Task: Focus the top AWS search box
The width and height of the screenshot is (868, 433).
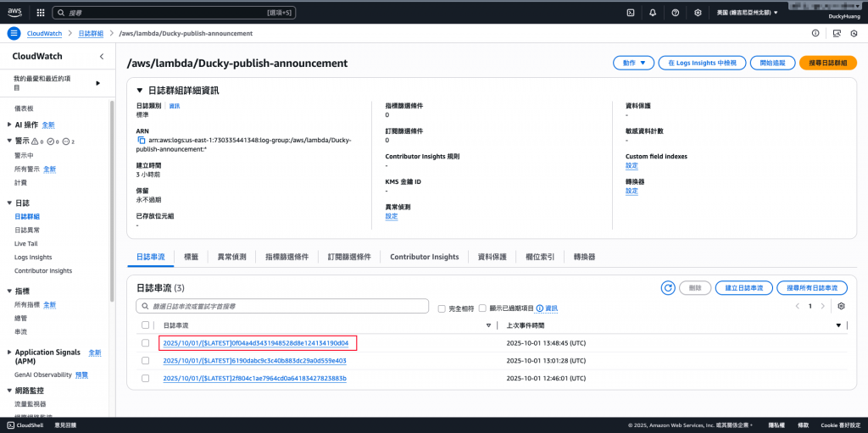Action: (x=174, y=12)
